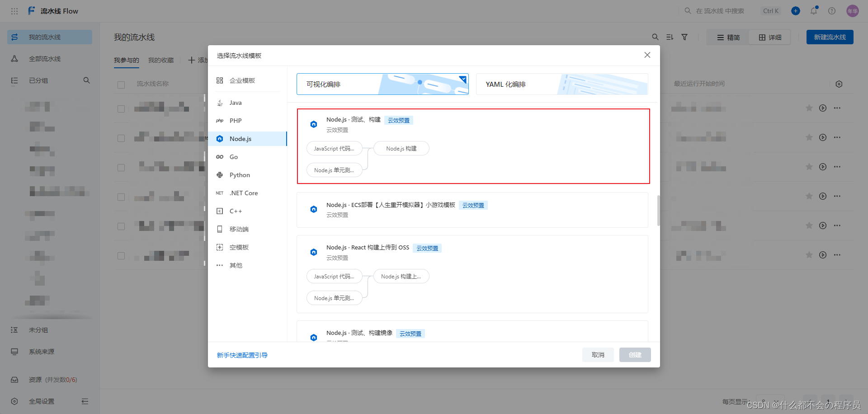This screenshot has width=868, height=414.
Task: Select the 其他 template category
Action: (x=248, y=265)
